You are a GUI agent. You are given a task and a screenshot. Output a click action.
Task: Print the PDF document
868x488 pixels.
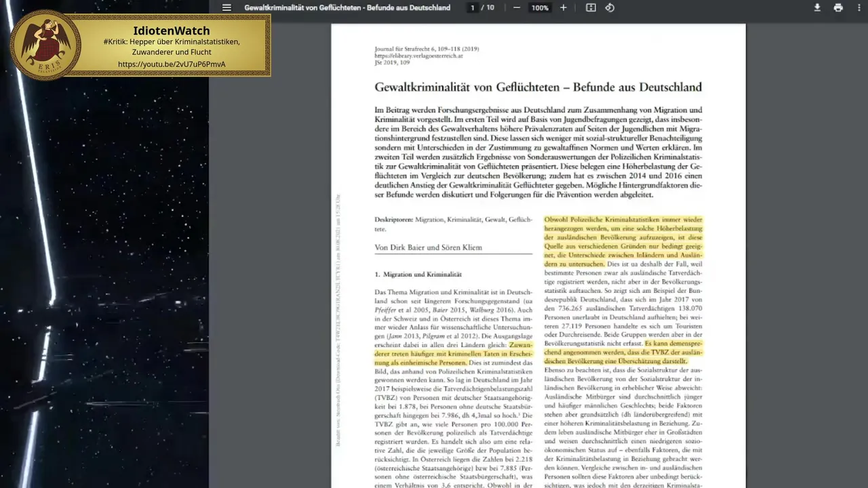(x=838, y=7)
